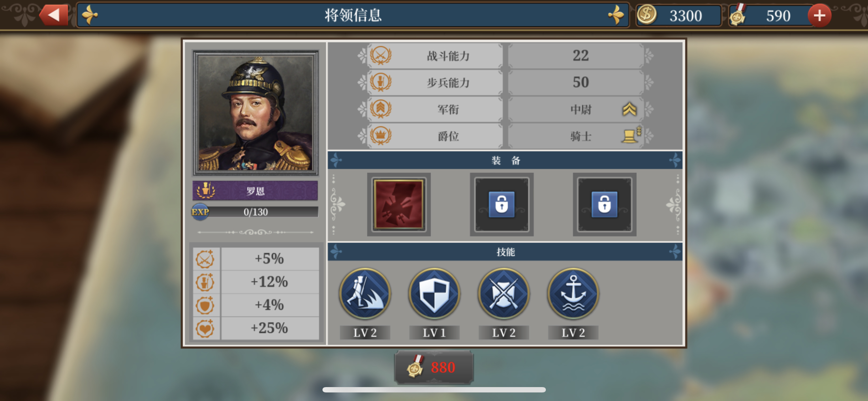Viewport: 868px width, 401px height.
Task: Open the general's portrait image
Action: tap(255, 113)
